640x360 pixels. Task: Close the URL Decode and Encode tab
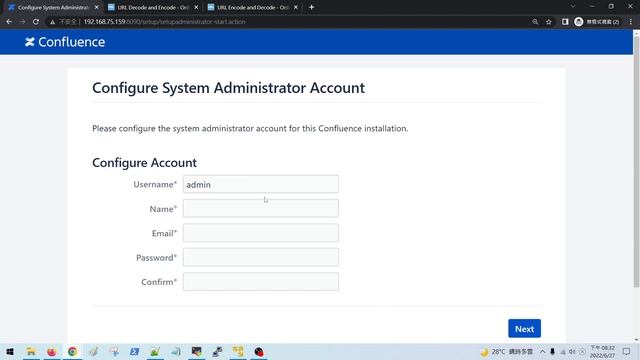tap(196, 7)
